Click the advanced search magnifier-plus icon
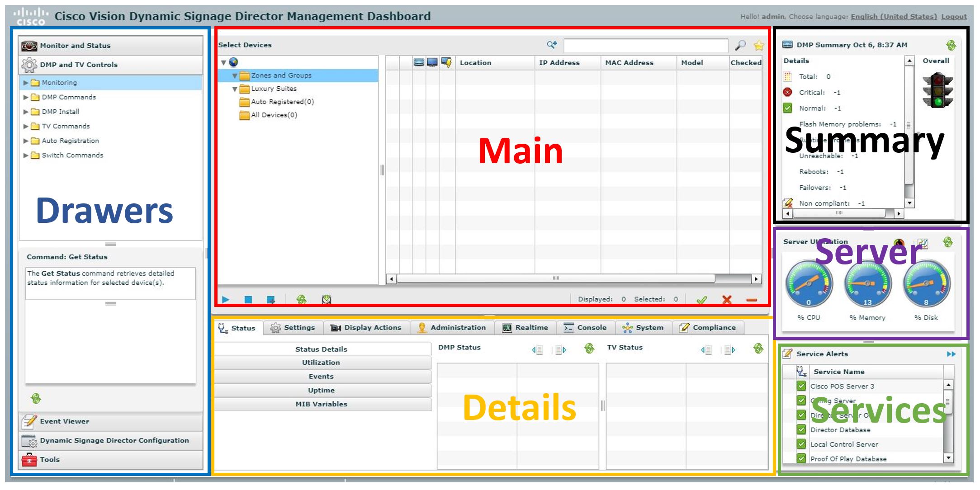 click(x=552, y=44)
